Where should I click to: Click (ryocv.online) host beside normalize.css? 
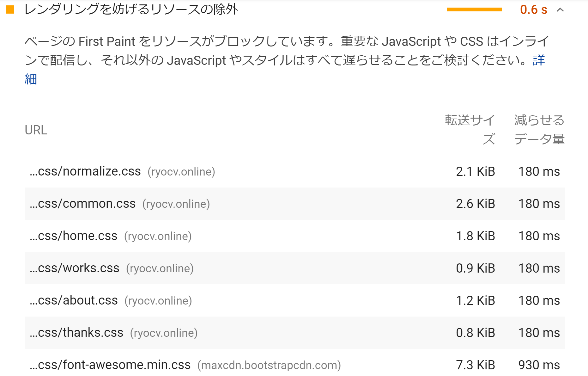pos(181,172)
